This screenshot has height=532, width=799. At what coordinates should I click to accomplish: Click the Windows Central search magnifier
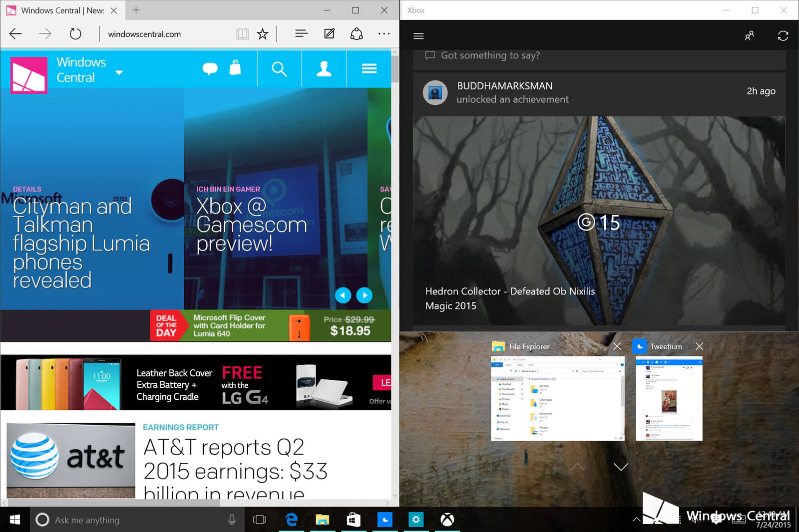coord(279,69)
